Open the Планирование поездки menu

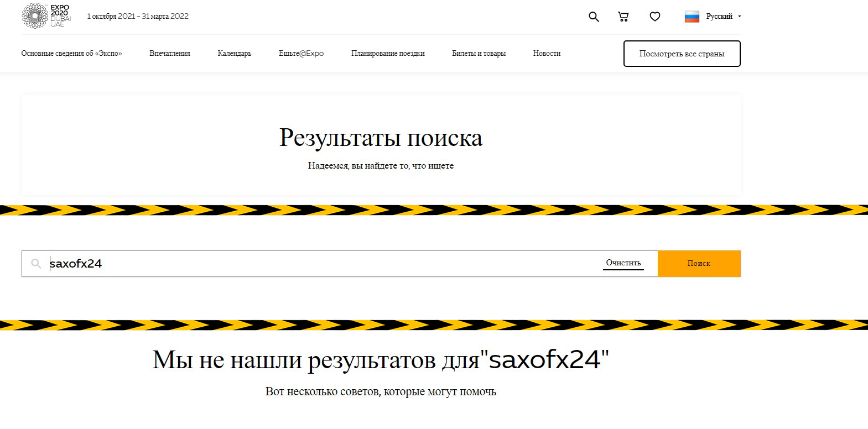[388, 54]
